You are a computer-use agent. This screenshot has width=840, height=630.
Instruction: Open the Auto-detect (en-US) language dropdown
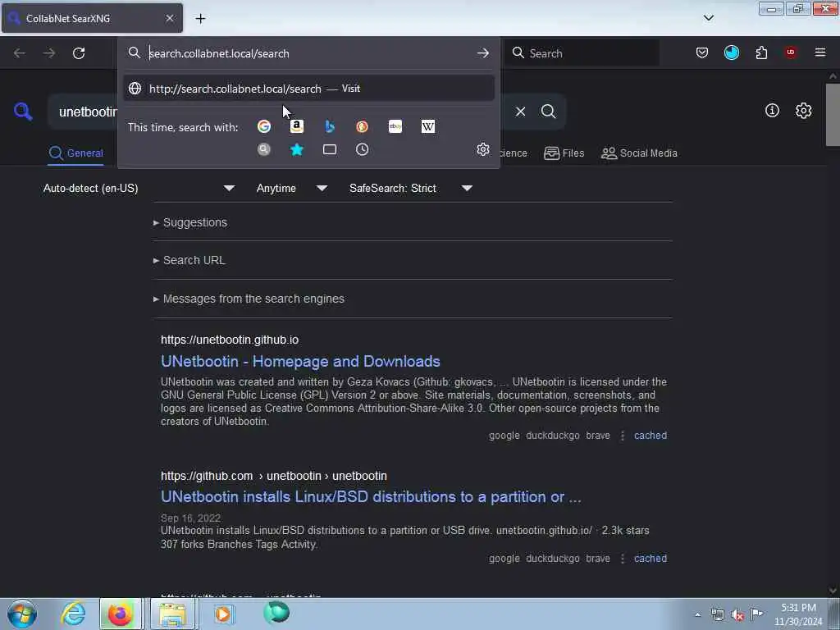point(139,188)
